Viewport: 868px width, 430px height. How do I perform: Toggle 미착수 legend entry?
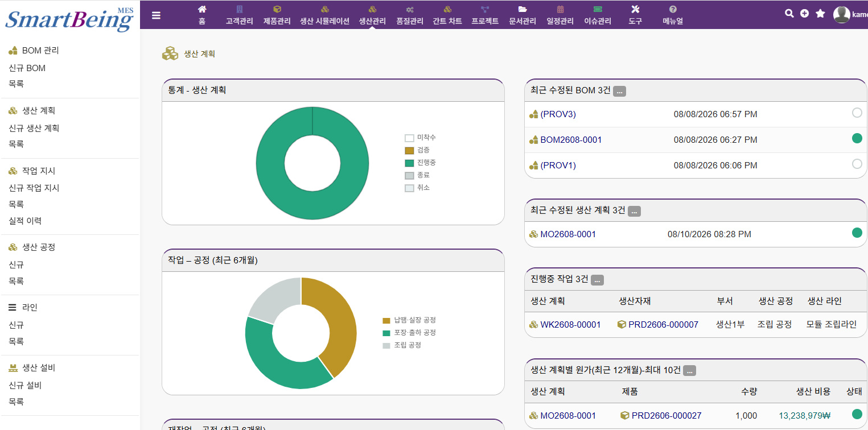point(420,138)
